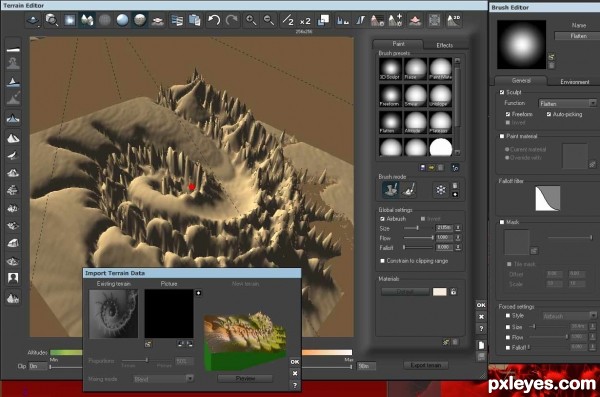The width and height of the screenshot is (600, 397).
Task: Click Preview button in Import Terrain Data
Action: [x=245, y=378]
